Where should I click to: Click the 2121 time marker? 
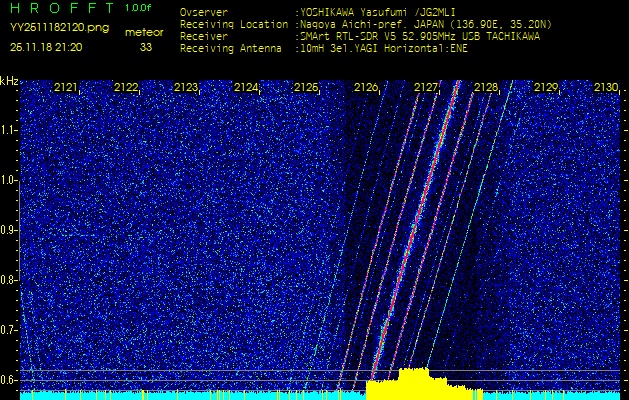pyautogui.click(x=66, y=88)
